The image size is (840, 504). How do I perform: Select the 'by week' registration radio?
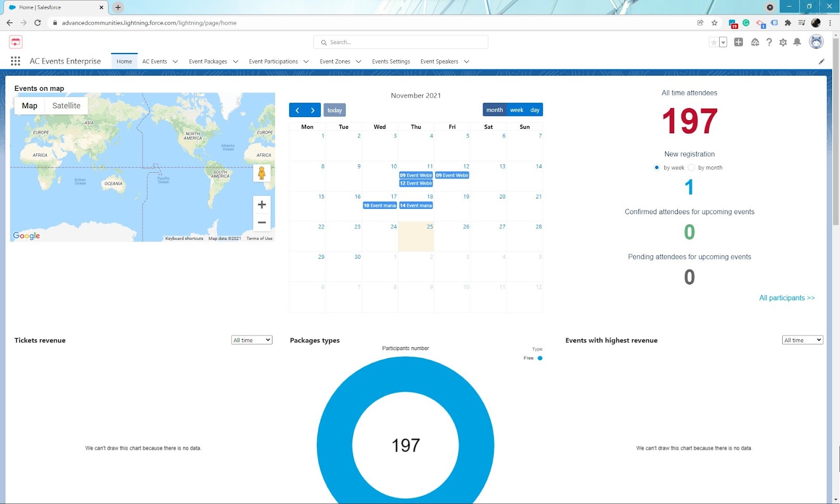(656, 167)
